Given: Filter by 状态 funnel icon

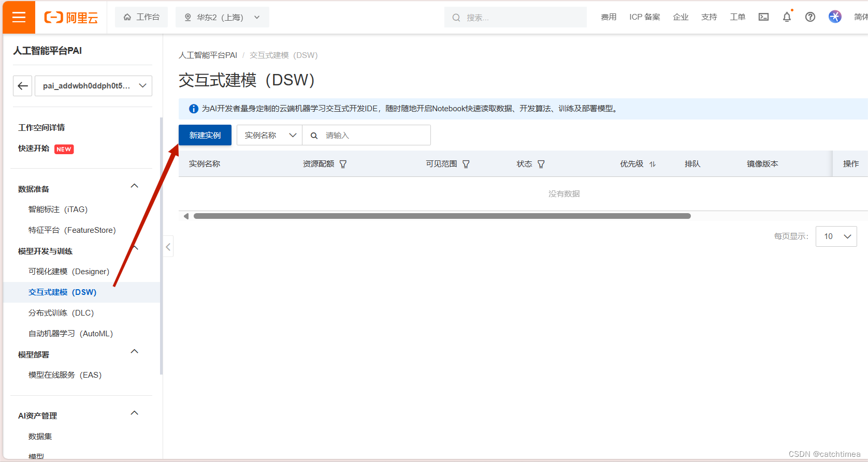Looking at the screenshot, I should [541, 164].
